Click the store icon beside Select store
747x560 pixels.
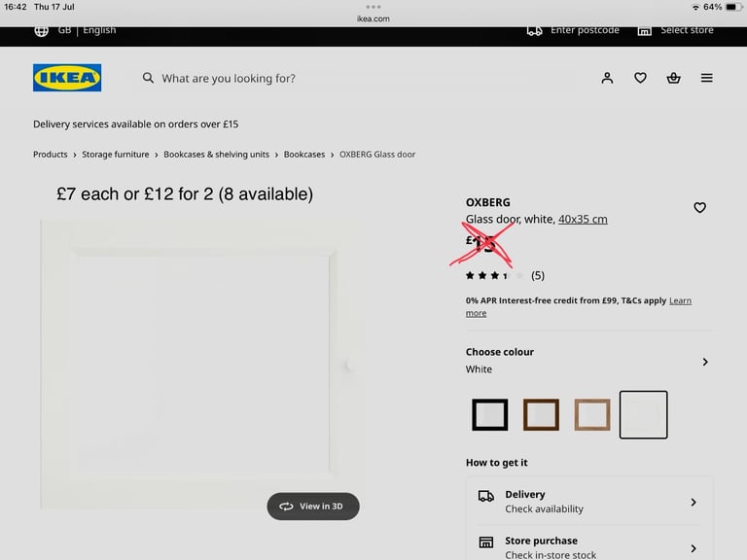pyautogui.click(x=644, y=31)
